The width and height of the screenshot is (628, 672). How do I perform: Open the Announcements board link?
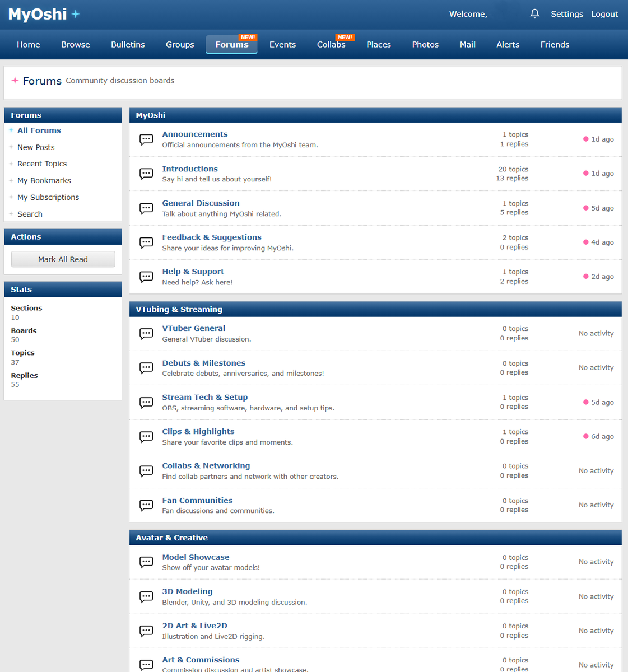coord(195,134)
